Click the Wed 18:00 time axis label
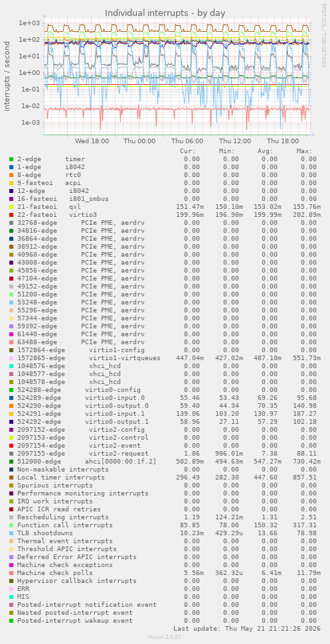 click(x=92, y=141)
